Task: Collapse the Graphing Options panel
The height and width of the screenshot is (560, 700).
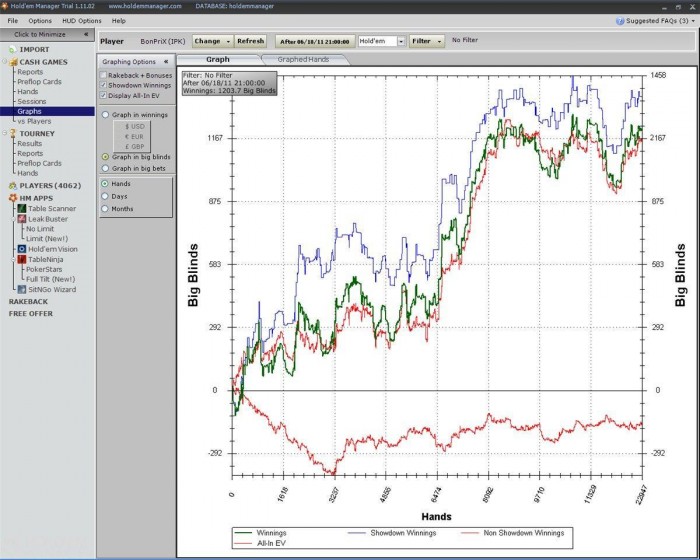Action: [166, 61]
